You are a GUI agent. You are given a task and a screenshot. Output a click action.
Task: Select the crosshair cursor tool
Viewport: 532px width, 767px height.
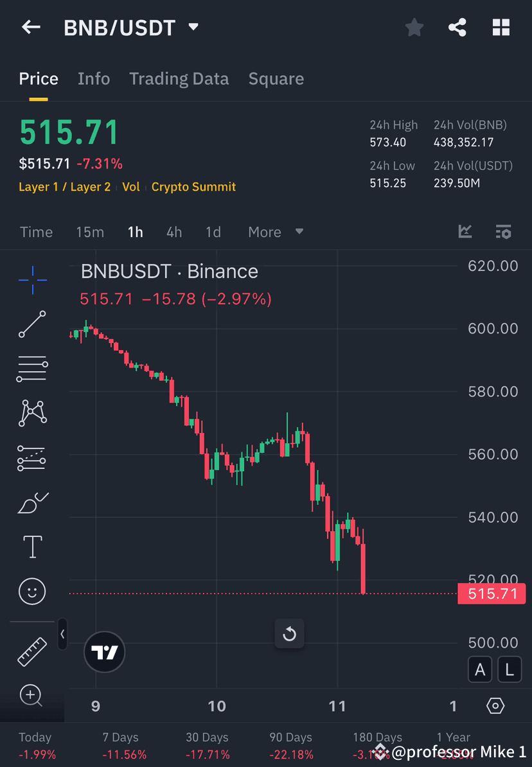32,280
